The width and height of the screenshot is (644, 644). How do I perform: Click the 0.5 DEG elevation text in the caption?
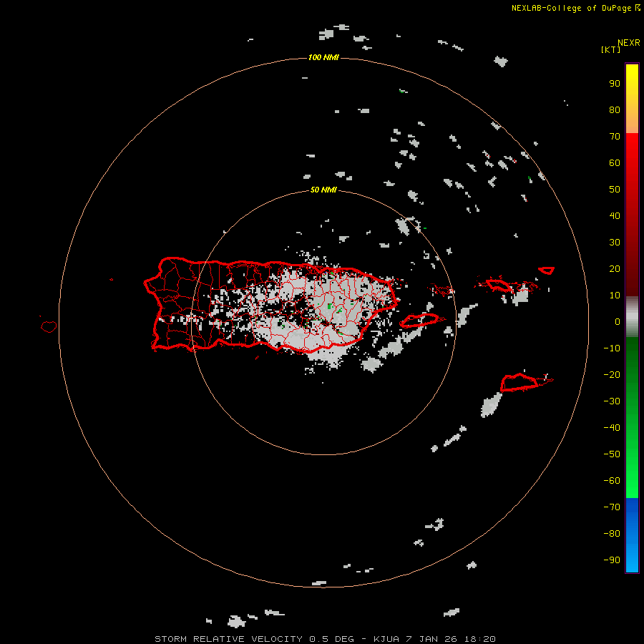[331, 639]
